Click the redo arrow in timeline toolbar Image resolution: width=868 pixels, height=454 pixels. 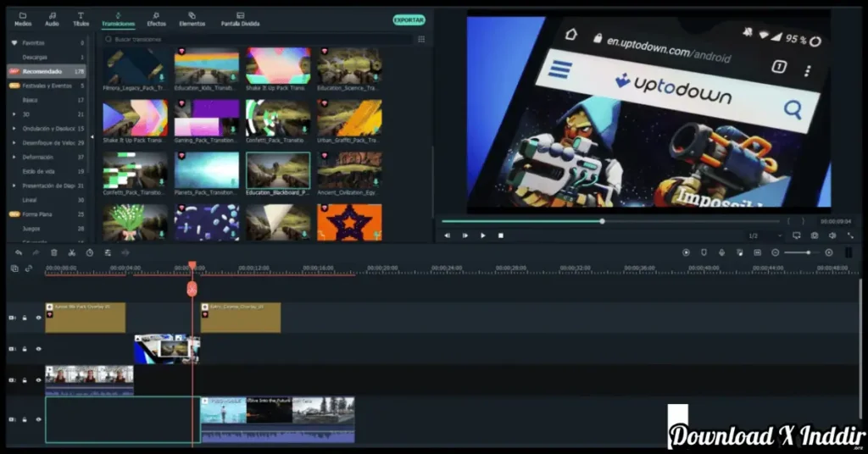[36, 252]
